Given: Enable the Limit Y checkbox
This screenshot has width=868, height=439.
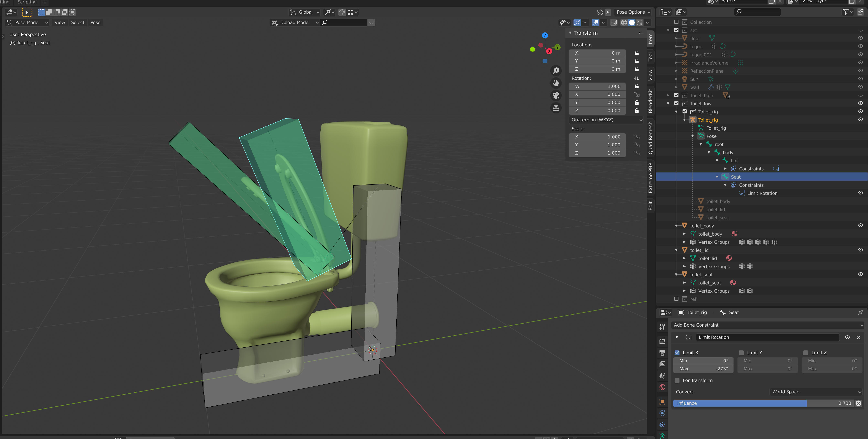Looking at the screenshot, I should coord(741,352).
